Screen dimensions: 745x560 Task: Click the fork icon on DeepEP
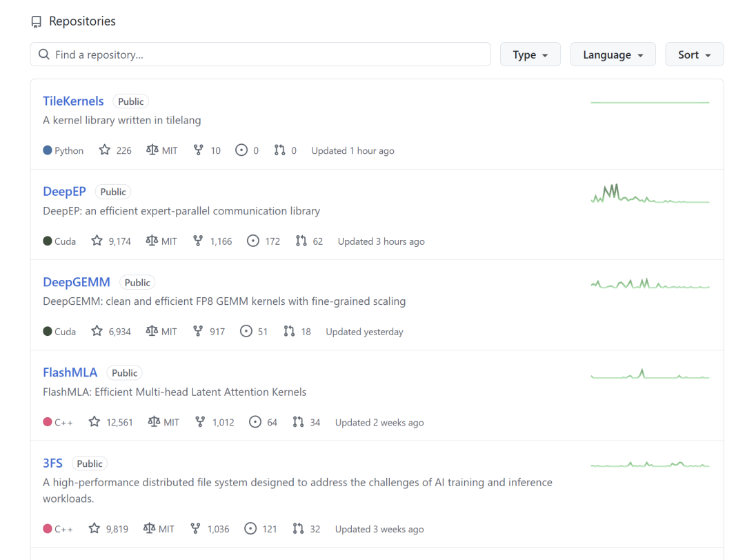[x=199, y=241]
